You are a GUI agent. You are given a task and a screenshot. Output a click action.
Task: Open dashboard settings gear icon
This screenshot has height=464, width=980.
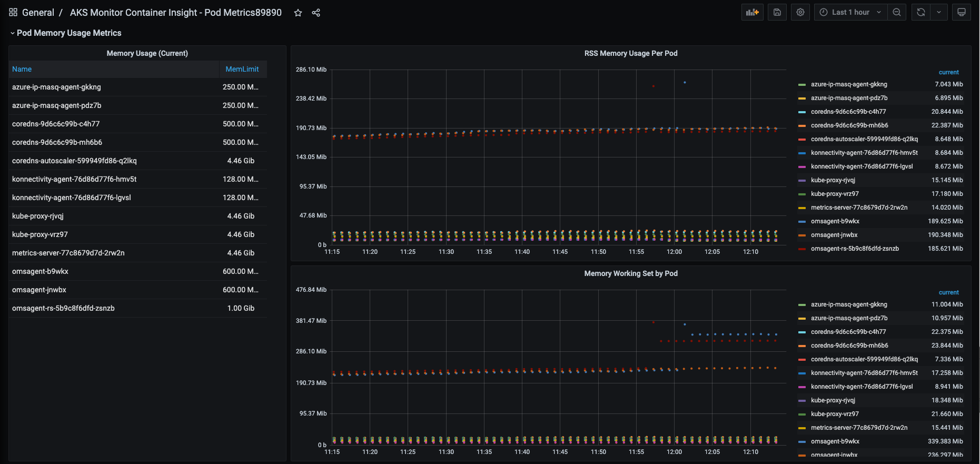pyautogui.click(x=800, y=13)
